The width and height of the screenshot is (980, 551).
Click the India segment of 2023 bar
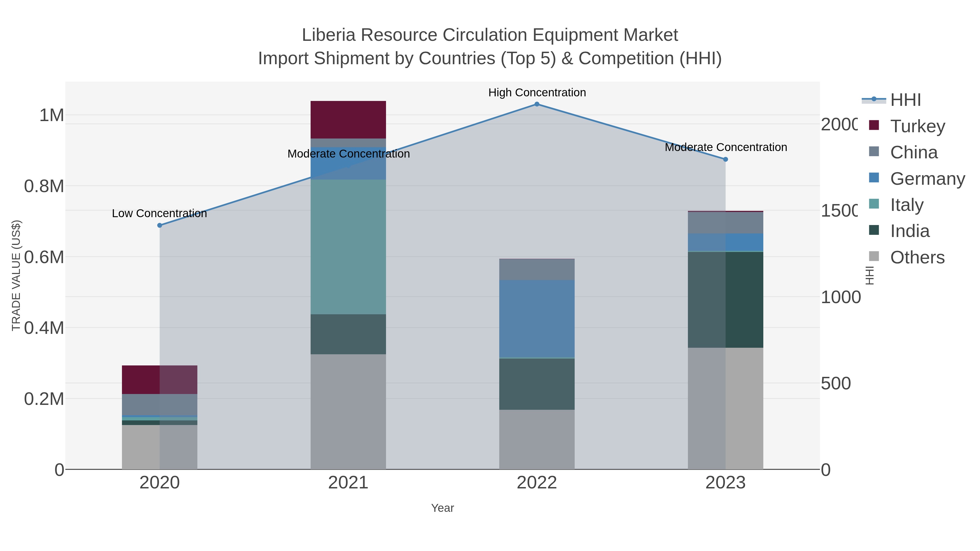(725, 300)
